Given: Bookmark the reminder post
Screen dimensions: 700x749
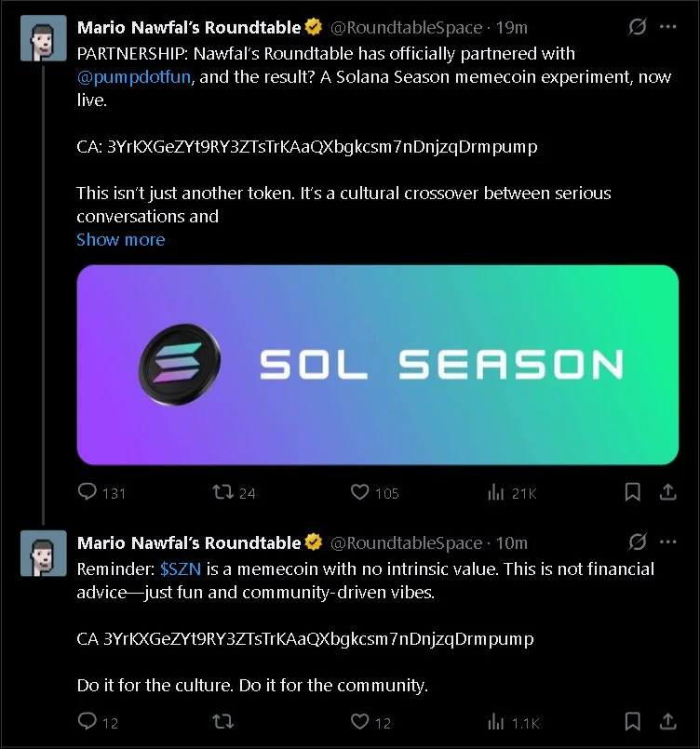Looking at the screenshot, I should pyautogui.click(x=632, y=721).
